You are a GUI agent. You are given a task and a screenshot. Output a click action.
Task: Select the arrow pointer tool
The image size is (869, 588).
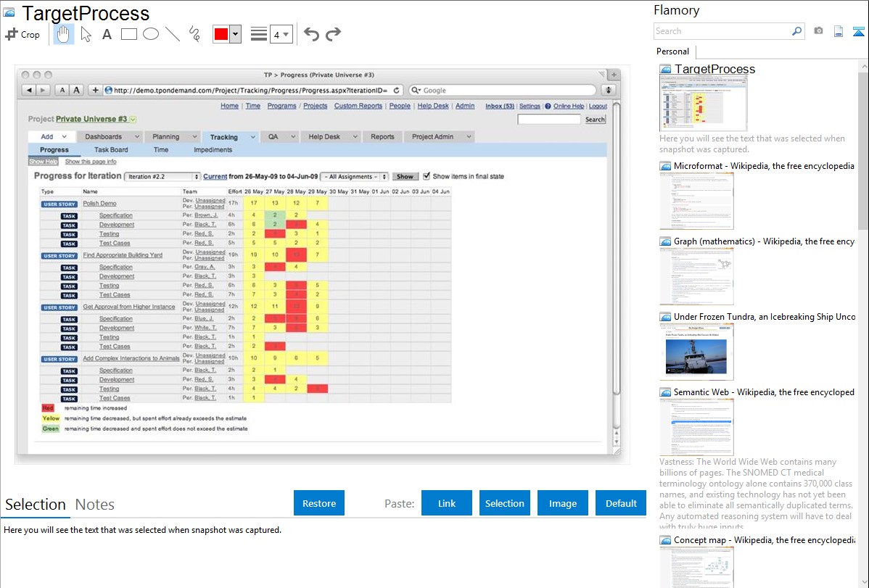(x=86, y=34)
